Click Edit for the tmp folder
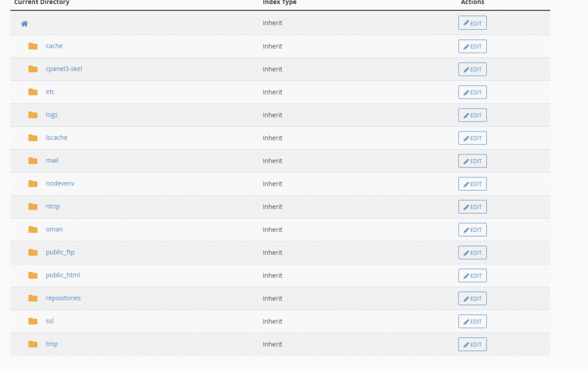 click(x=472, y=344)
